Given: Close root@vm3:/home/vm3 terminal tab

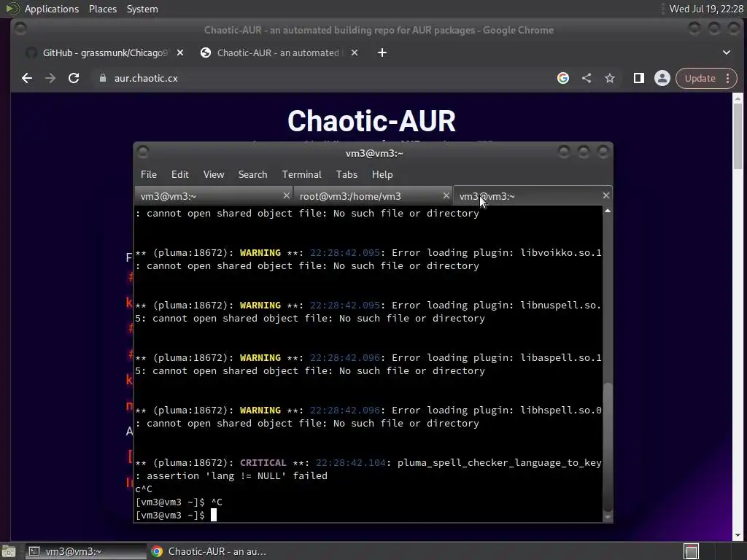Looking at the screenshot, I should tap(446, 195).
